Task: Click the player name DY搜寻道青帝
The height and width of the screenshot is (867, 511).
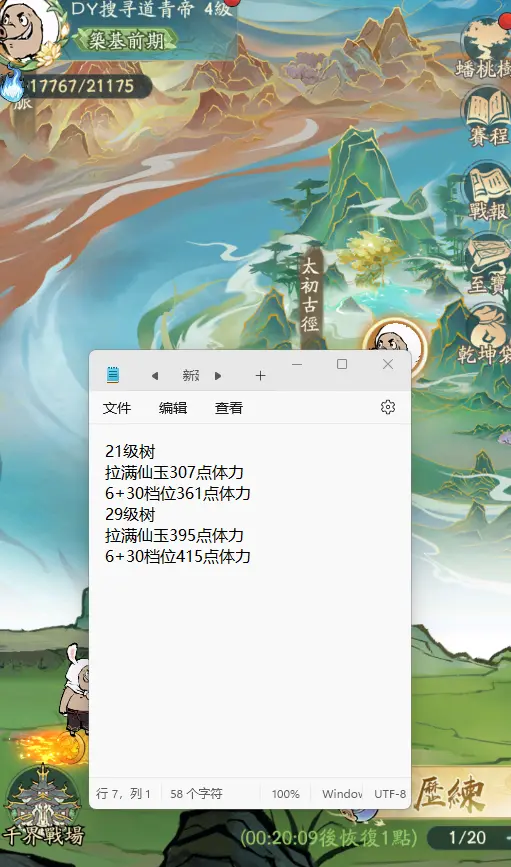Action: point(132,8)
